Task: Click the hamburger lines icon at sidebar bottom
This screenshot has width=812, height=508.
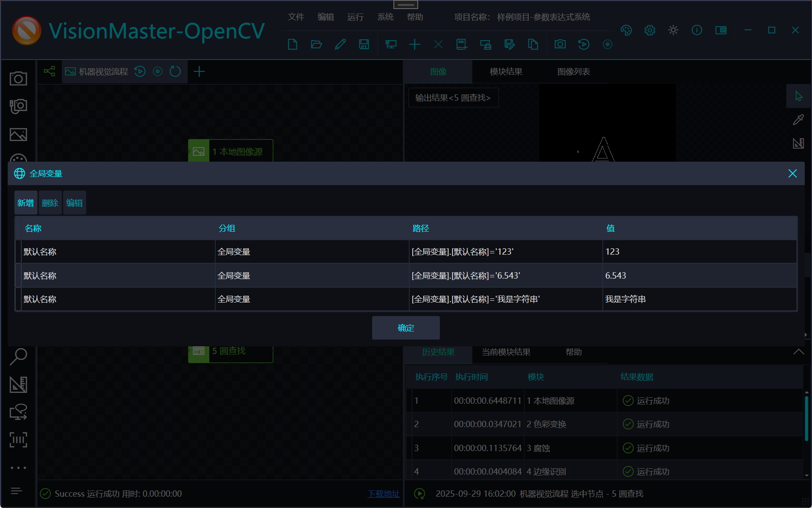Action: click(16, 491)
